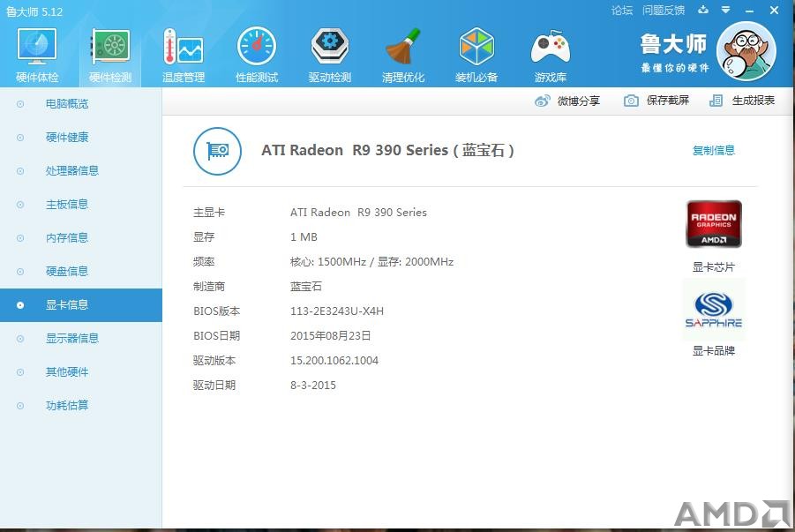Close the 鲁大师 window

[x=774, y=10]
